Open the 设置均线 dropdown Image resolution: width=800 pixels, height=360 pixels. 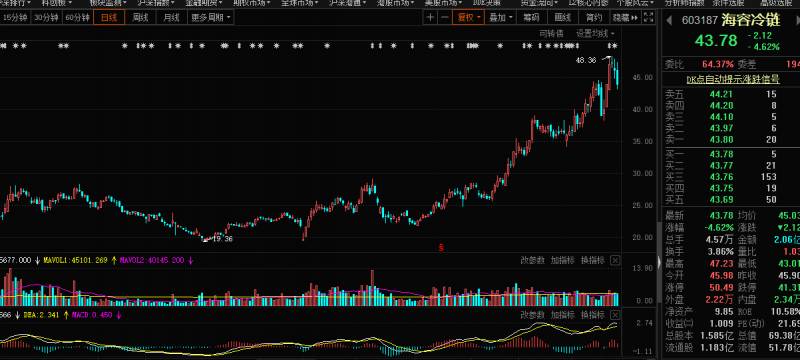[595, 34]
